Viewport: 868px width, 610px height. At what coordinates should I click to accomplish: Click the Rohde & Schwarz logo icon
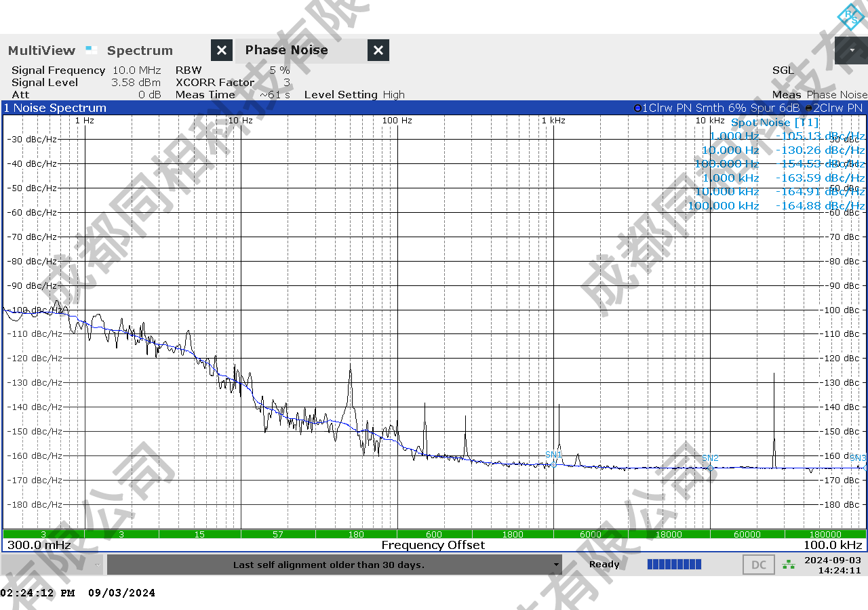pyautogui.click(x=850, y=16)
